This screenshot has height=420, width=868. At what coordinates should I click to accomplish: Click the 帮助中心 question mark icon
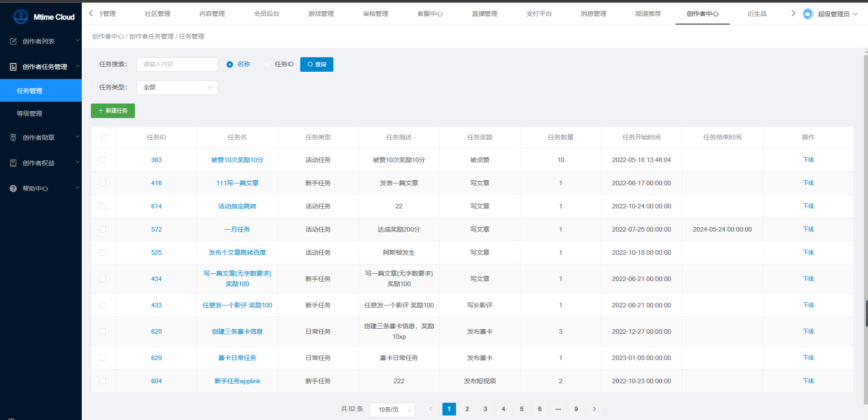pos(13,188)
